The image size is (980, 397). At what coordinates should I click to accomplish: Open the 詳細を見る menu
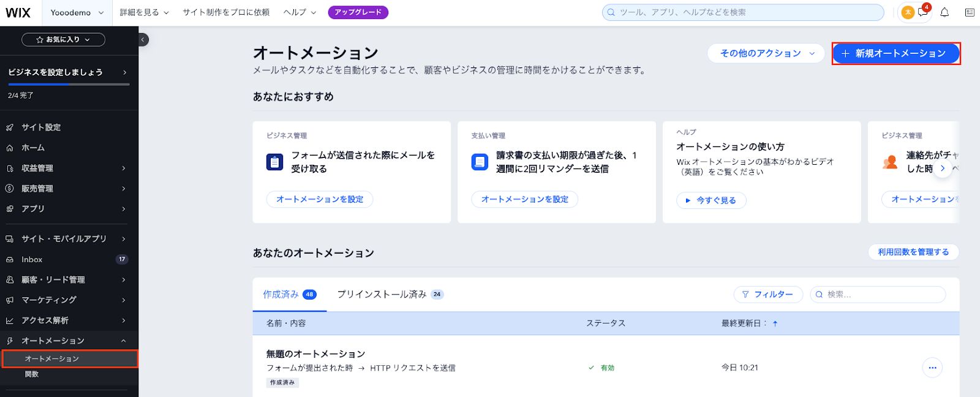tap(144, 12)
